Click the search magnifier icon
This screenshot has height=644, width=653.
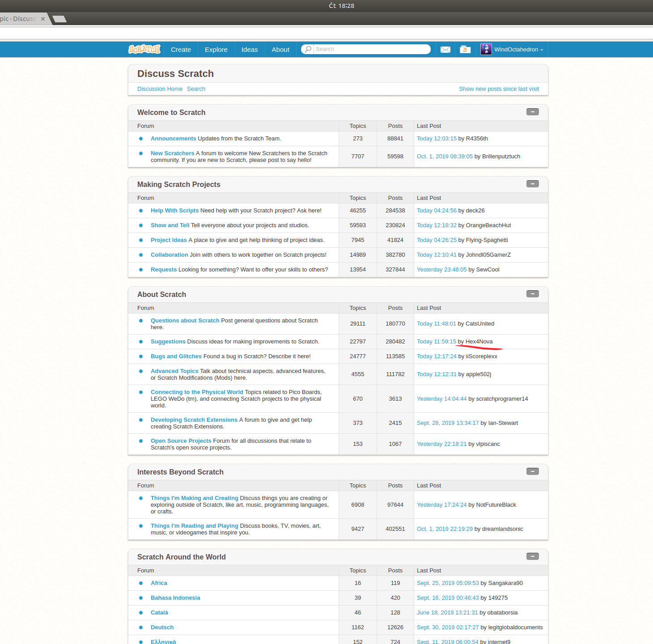308,49
